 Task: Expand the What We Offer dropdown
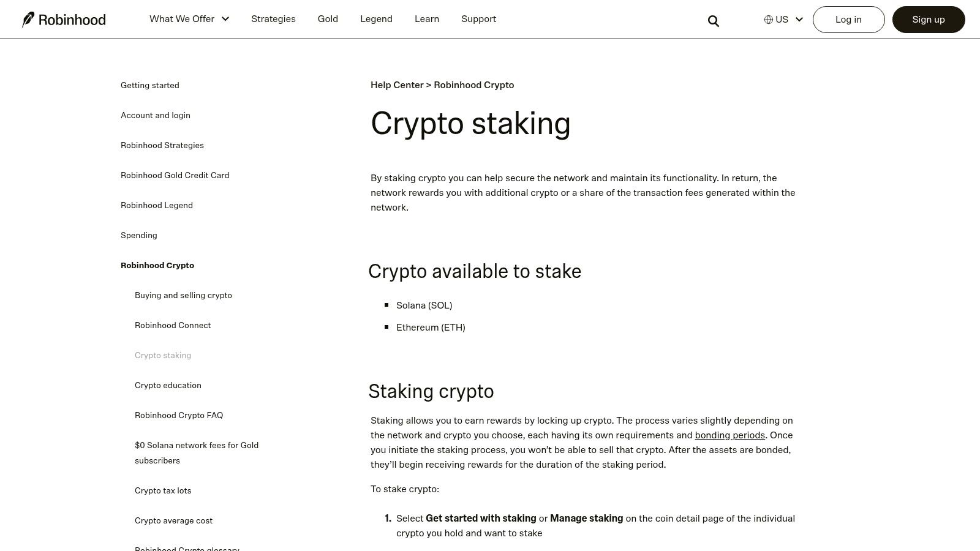[189, 19]
